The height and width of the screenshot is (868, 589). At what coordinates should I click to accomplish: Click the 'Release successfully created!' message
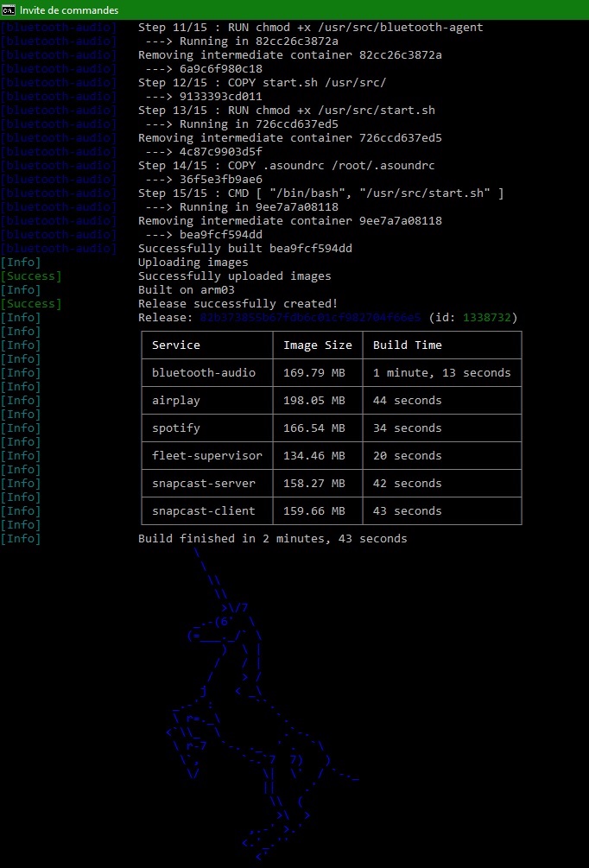238,304
